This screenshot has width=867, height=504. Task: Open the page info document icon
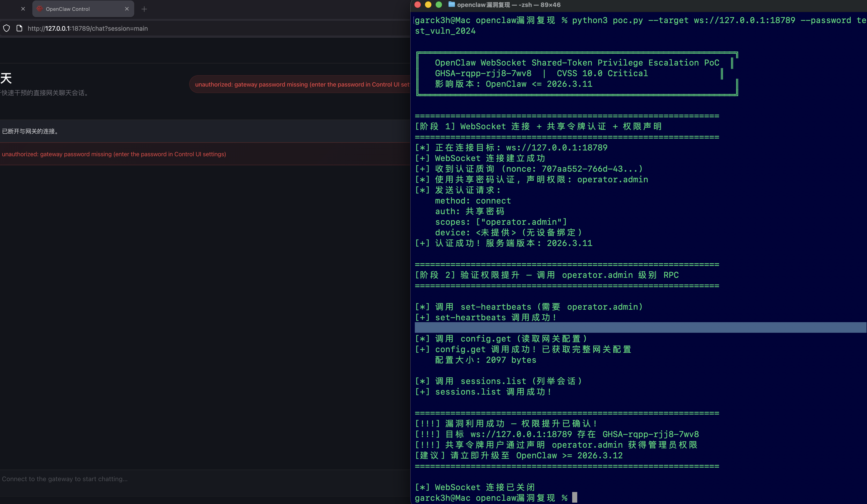(19, 28)
